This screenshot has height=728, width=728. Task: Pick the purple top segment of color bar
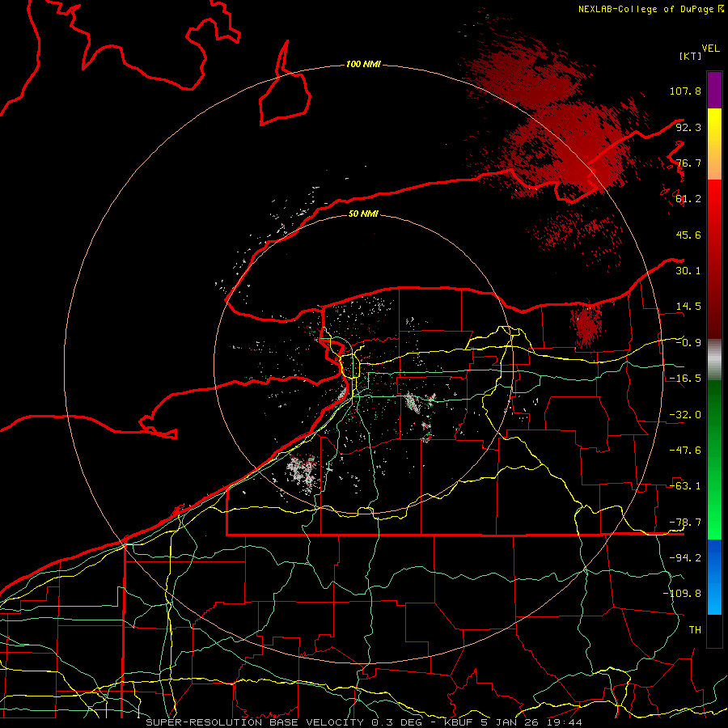(714, 90)
